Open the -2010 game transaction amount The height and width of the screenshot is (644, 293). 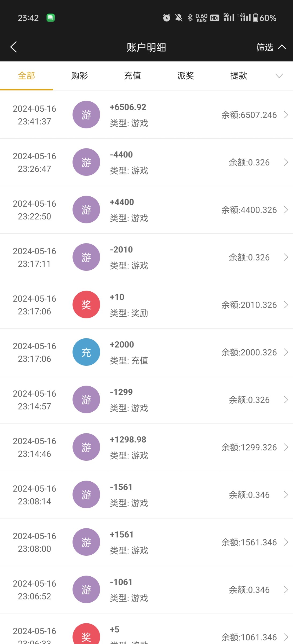click(122, 250)
